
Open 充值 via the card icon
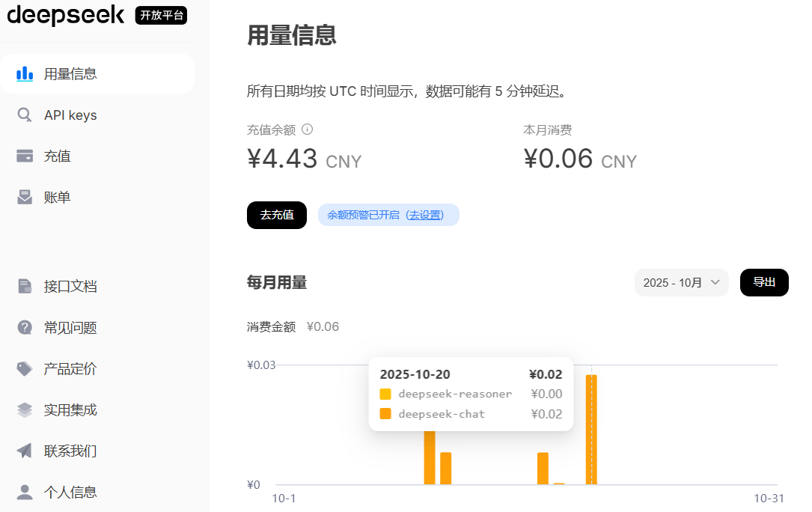(x=25, y=156)
